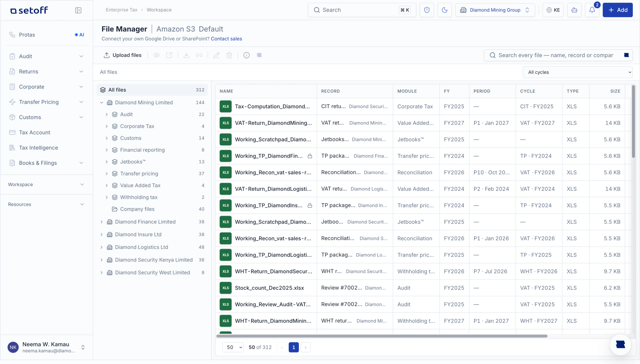Expand Customs sidebar menu

tap(47, 117)
